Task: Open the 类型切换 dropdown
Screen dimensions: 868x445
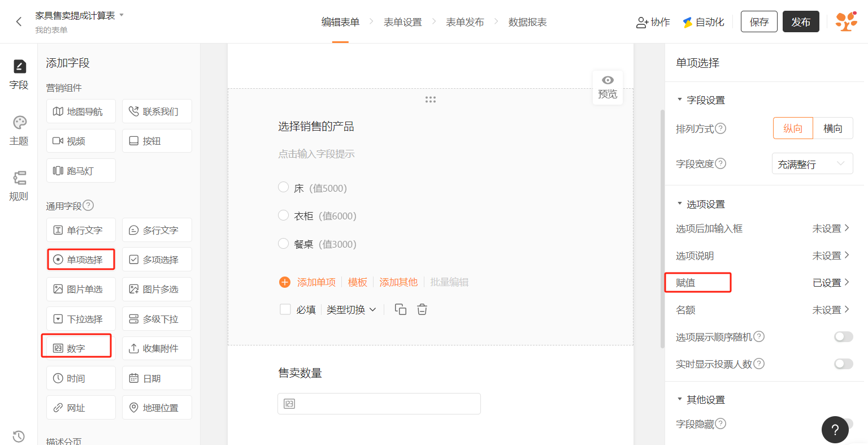Action: point(351,310)
